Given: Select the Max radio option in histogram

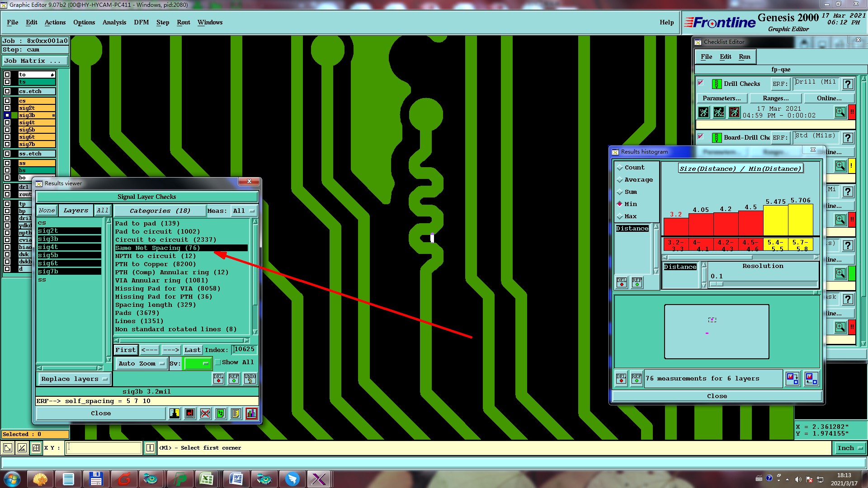Looking at the screenshot, I should click(620, 216).
